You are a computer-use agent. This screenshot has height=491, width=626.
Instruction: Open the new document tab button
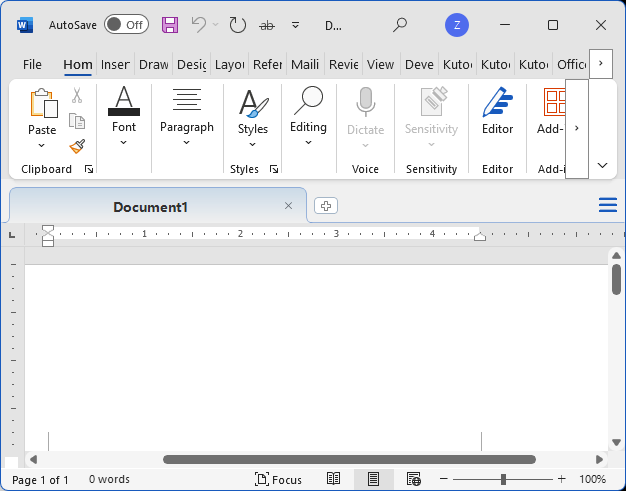tap(325, 206)
